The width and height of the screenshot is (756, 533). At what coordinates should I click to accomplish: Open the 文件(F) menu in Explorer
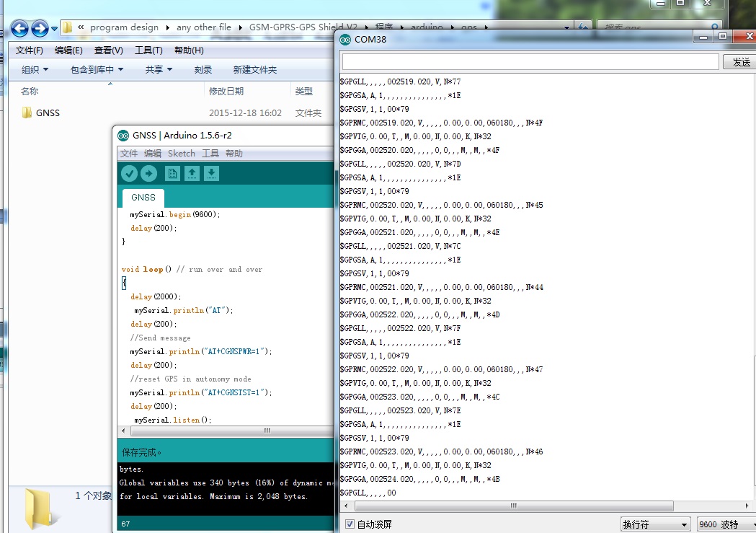point(30,50)
